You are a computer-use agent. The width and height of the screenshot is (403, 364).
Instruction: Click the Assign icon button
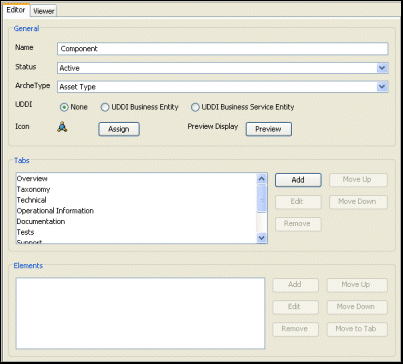tap(119, 129)
